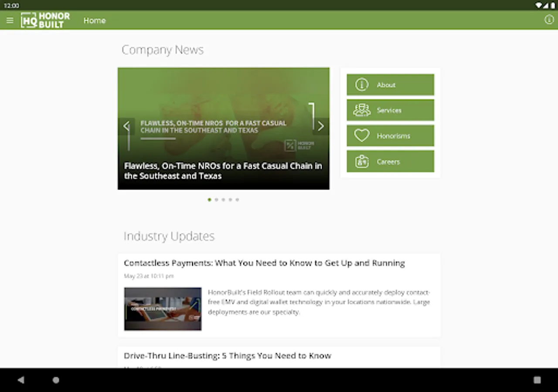Click the Careers badge icon

[362, 161]
